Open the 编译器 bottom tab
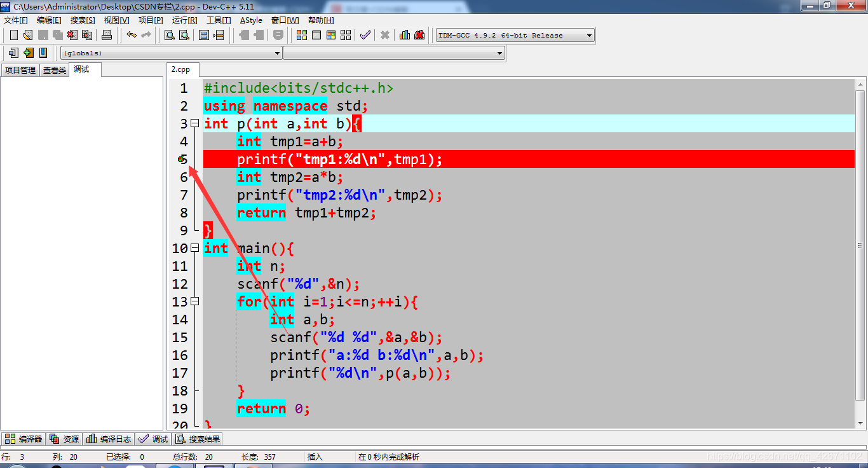This screenshot has width=868, height=468. (x=24, y=439)
